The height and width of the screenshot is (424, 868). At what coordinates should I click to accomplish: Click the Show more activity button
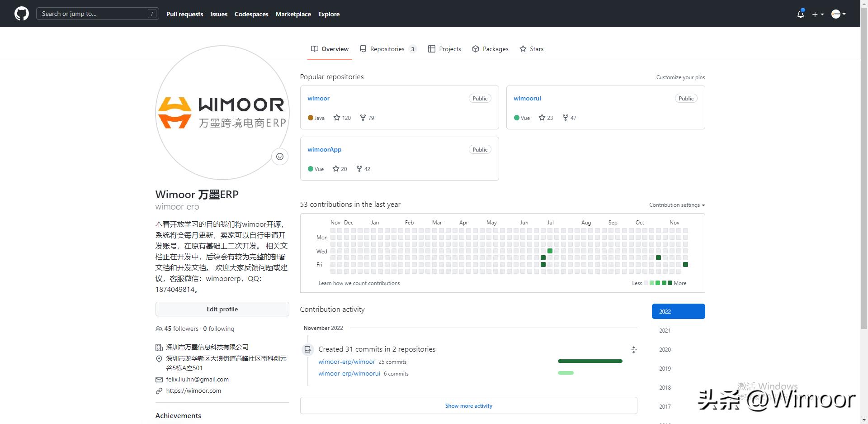coord(468,405)
